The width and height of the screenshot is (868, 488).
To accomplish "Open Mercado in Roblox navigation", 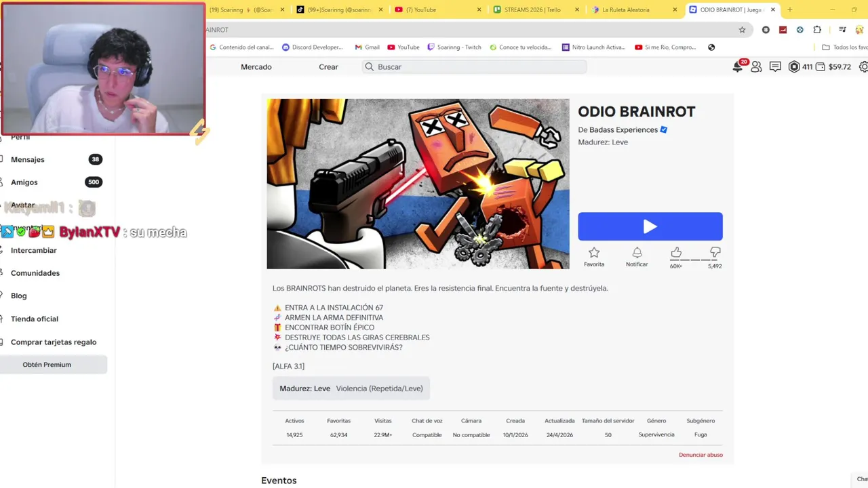I will point(256,66).
